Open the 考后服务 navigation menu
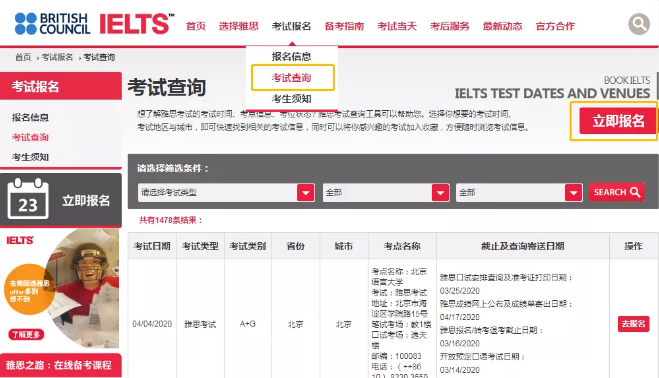Image resolution: width=659 pixels, height=378 pixels. pyautogui.click(x=450, y=26)
